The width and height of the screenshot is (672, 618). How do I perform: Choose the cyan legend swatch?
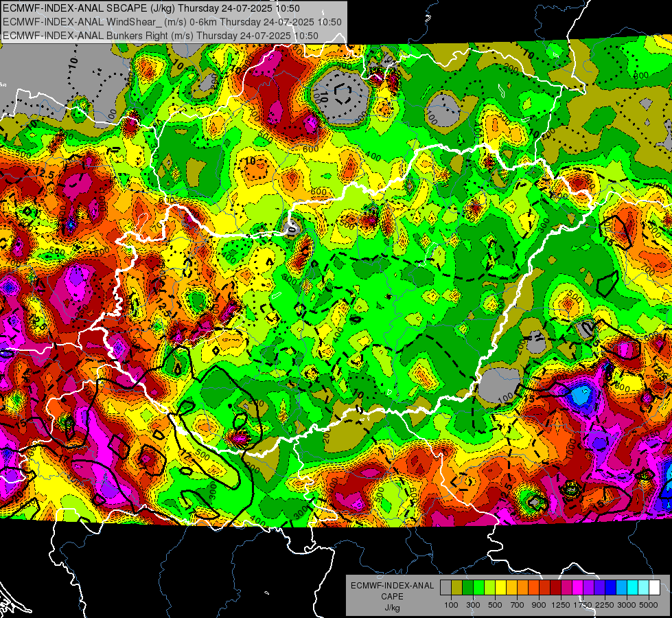[x=633, y=588]
